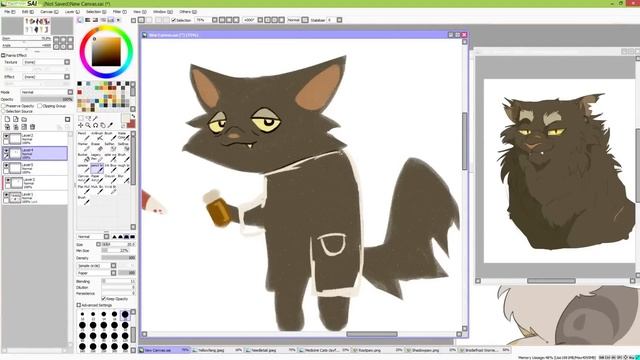The height and width of the screenshot is (360, 640).
Task: Select the Lasso tool
Action: point(88,118)
